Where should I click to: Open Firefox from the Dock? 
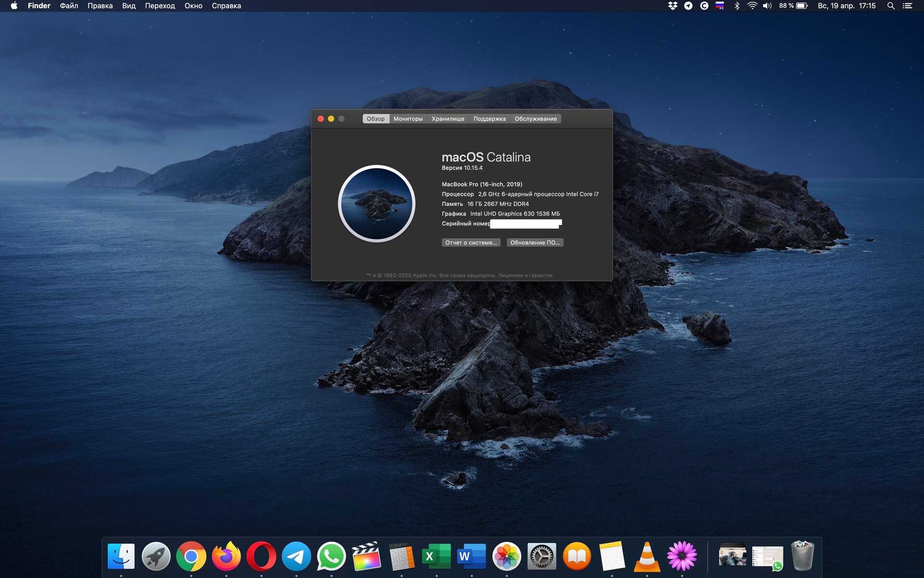click(x=226, y=556)
